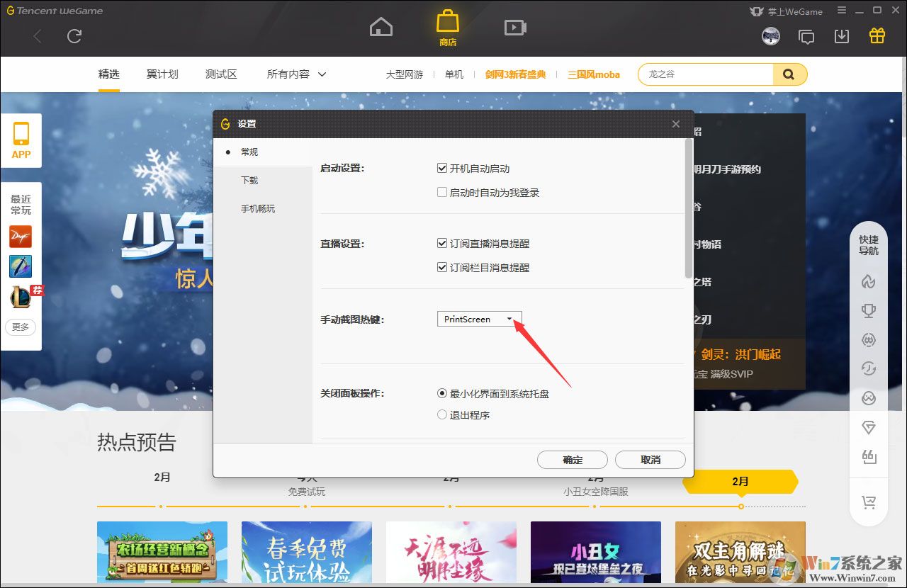Select the 退出程序 radio button
This screenshot has width=907, height=588.
tap(442, 414)
